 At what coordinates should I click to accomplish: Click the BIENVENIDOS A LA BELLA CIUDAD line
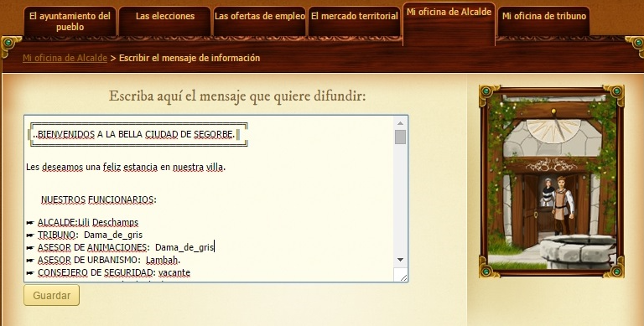tap(134, 134)
